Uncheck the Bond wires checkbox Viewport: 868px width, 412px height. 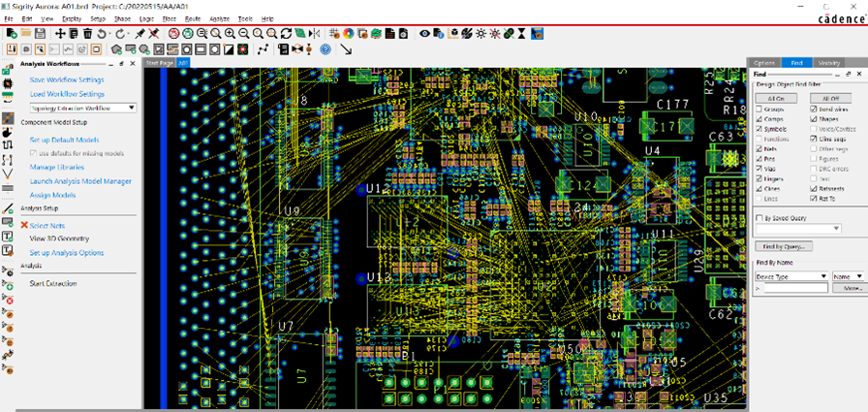pyautogui.click(x=813, y=110)
